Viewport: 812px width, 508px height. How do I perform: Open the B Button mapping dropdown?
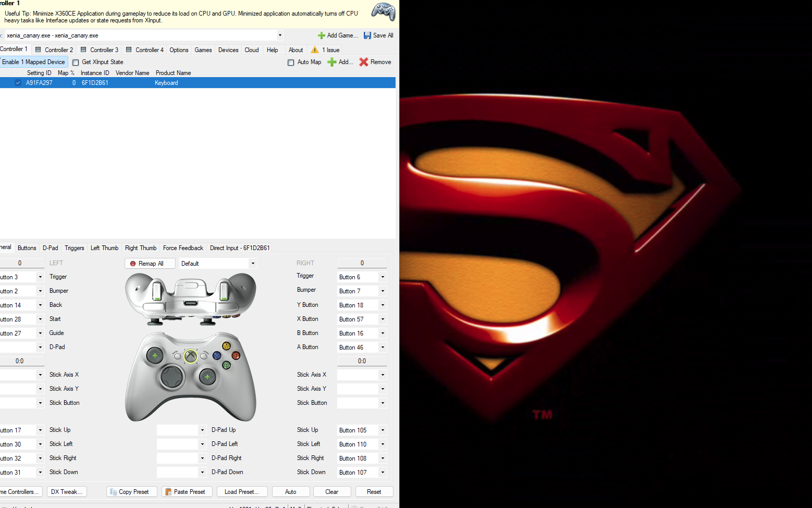[x=383, y=333]
